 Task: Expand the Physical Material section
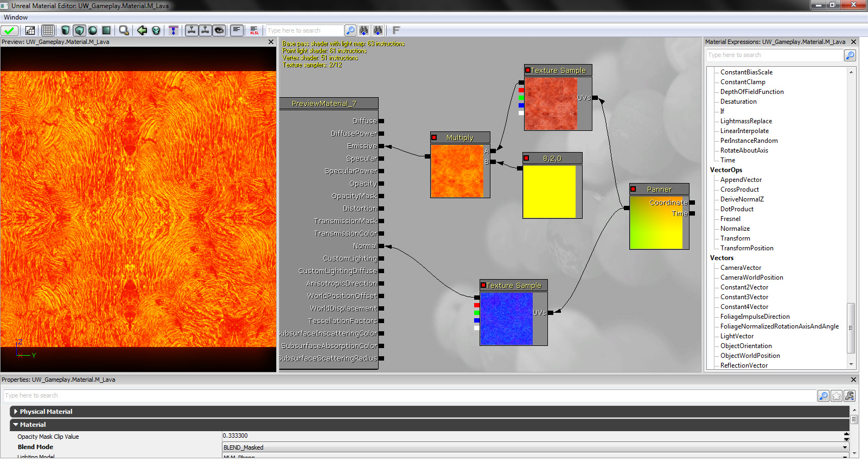(x=16, y=412)
